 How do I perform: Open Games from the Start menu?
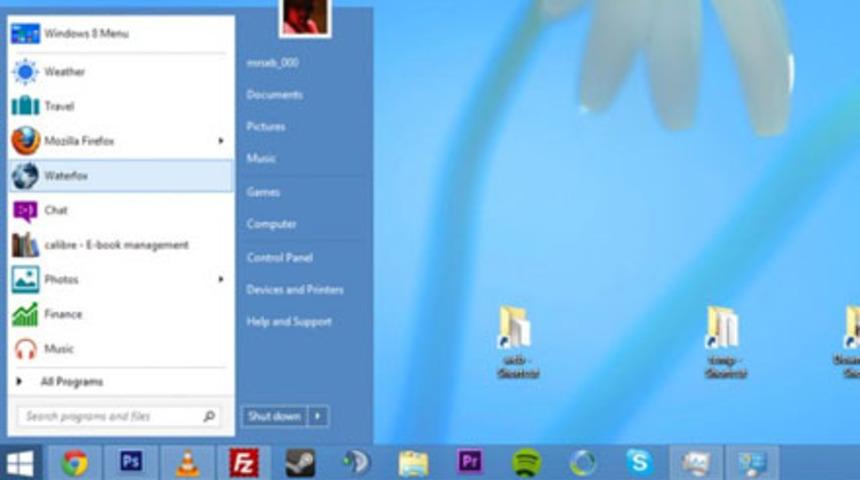[263, 192]
